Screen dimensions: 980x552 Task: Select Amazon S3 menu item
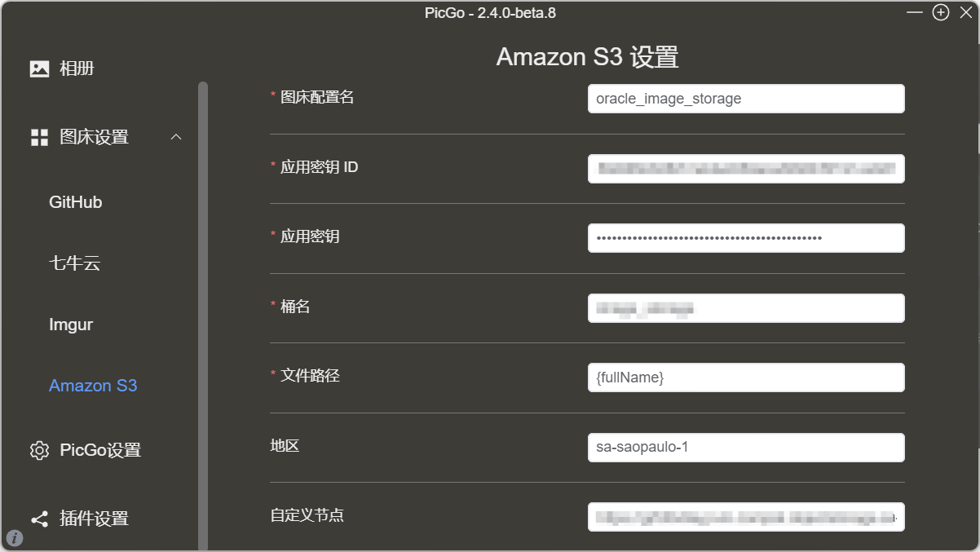(93, 386)
